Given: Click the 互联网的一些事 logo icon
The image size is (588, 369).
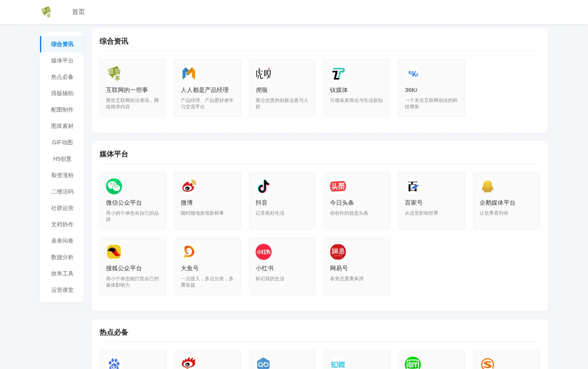Looking at the screenshot, I should pyautogui.click(x=114, y=74).
